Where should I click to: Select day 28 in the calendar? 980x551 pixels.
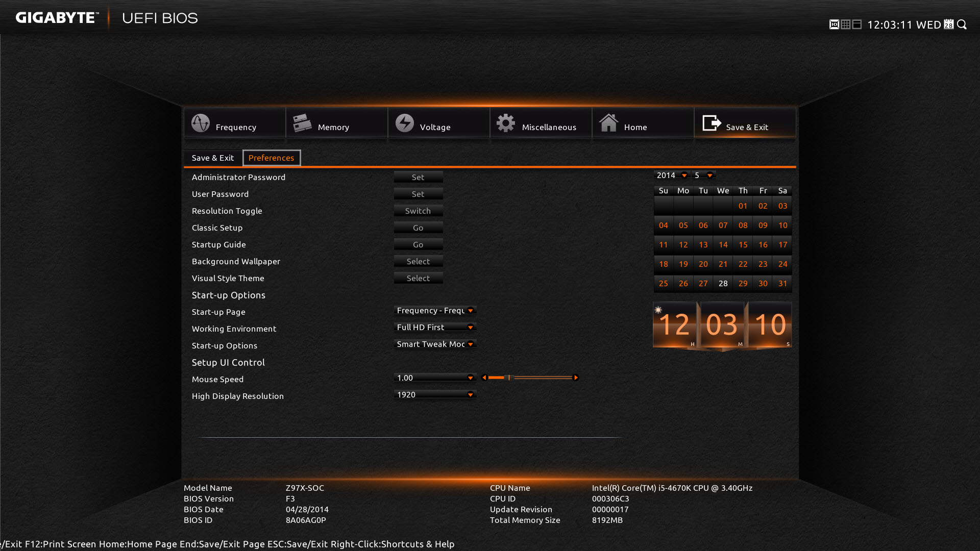coord(723,284)
